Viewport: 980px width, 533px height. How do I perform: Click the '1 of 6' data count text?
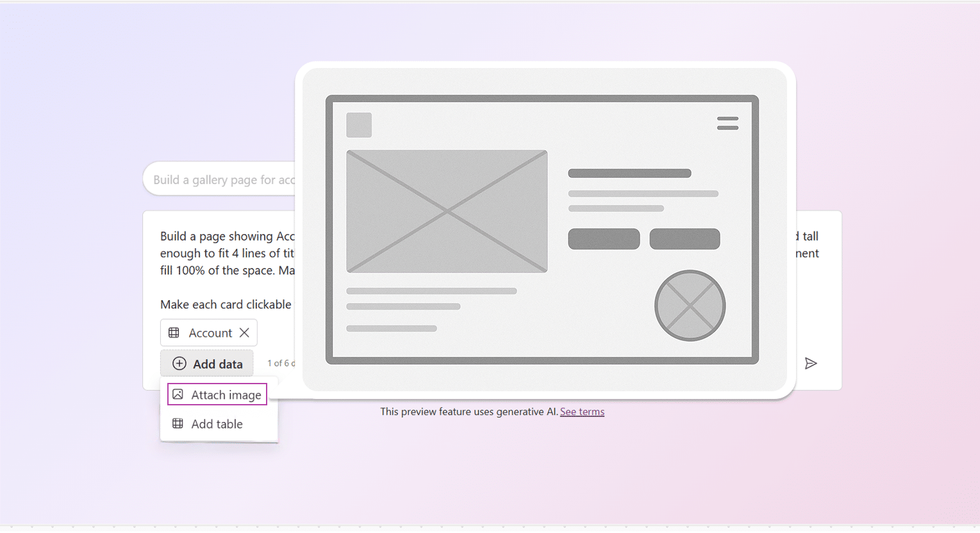pyautogui.click(x=280, y=364)
